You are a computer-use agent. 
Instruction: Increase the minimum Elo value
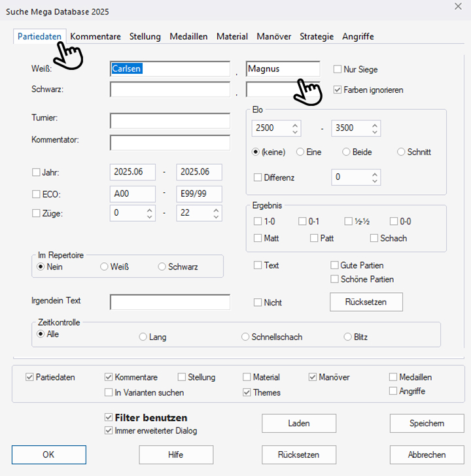click(x=295, y=125)
